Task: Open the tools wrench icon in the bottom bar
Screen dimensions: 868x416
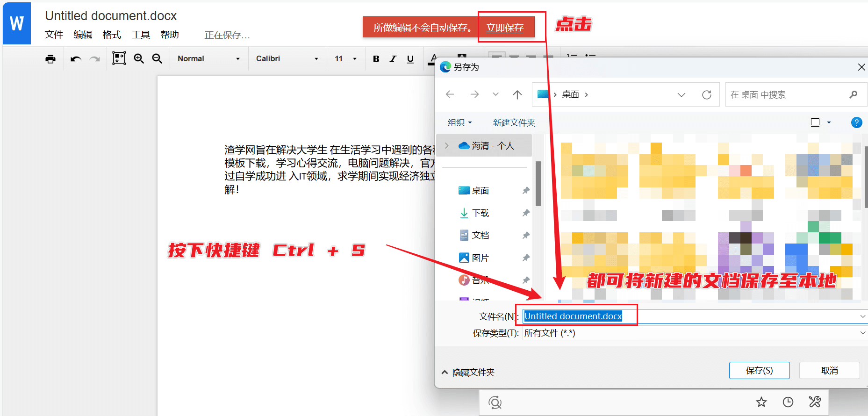Action: pos(815,402)
